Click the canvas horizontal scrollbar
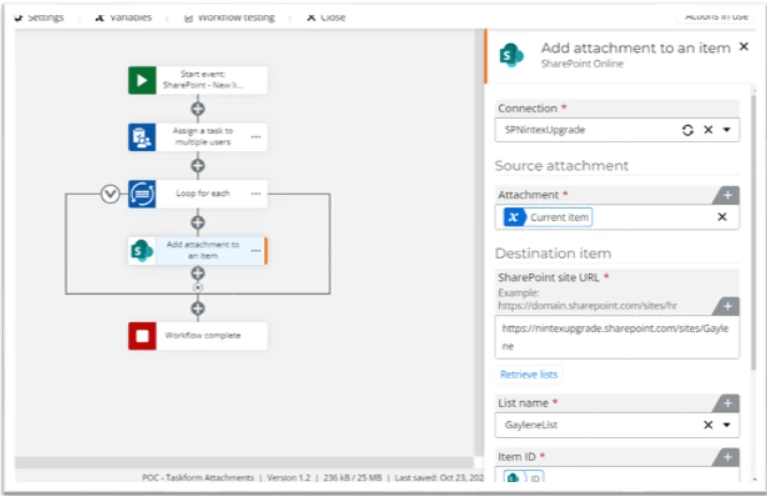The width and height of the screenshot is (767, 496). pyautogui.click(x=244, y=462)
